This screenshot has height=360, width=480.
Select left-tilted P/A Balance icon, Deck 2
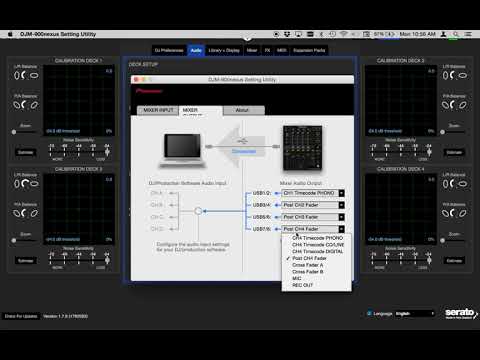pyautogui.click(x=445, y=105)
